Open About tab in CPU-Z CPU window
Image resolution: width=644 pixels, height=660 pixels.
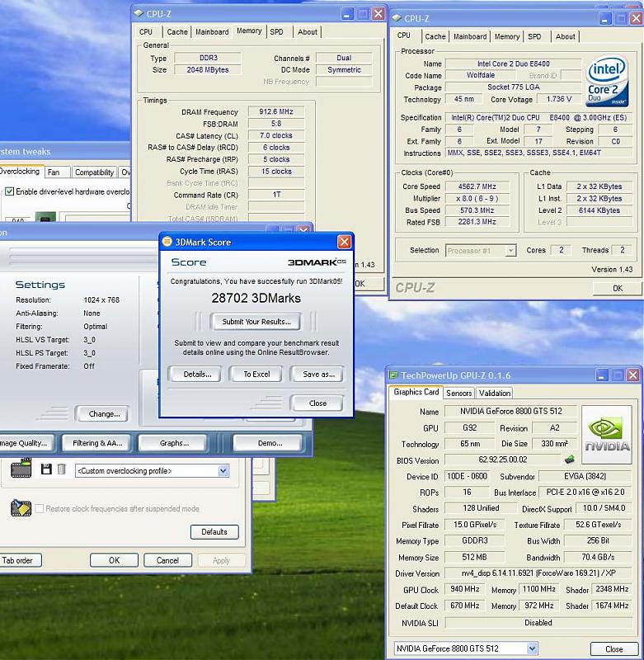click(565, 36)
